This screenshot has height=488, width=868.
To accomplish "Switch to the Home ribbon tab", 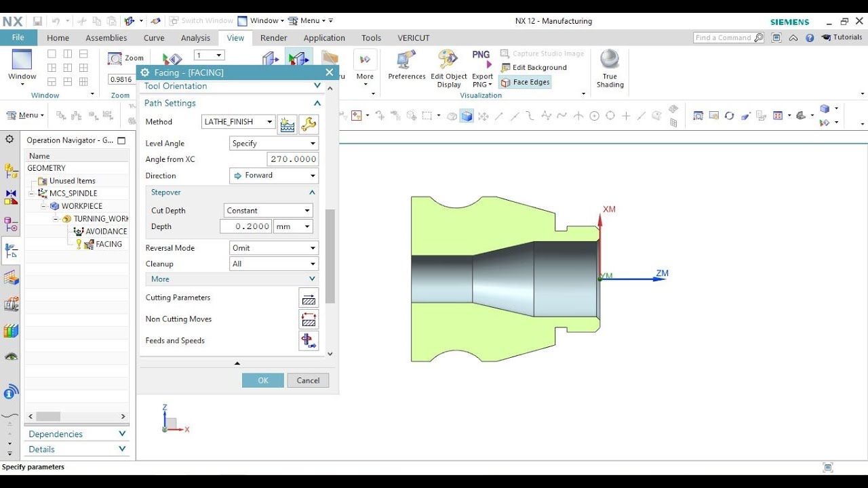I will (x=58, y=38).
